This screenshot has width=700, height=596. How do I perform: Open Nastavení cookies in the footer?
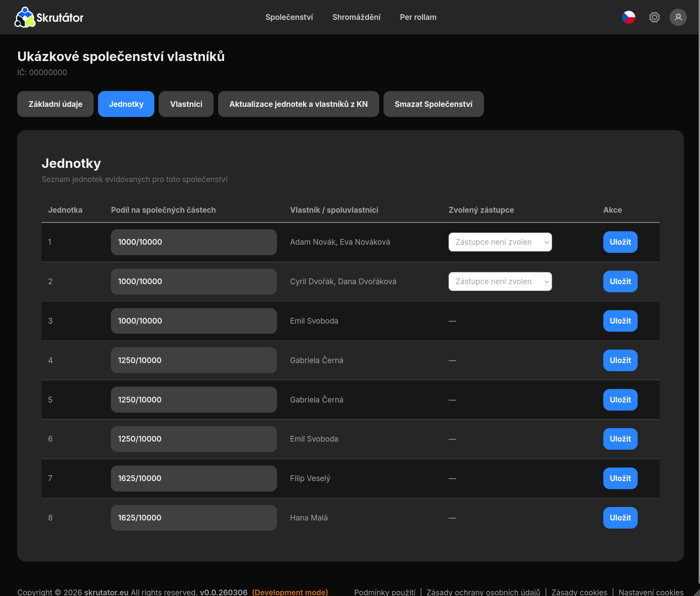[651, 592]
